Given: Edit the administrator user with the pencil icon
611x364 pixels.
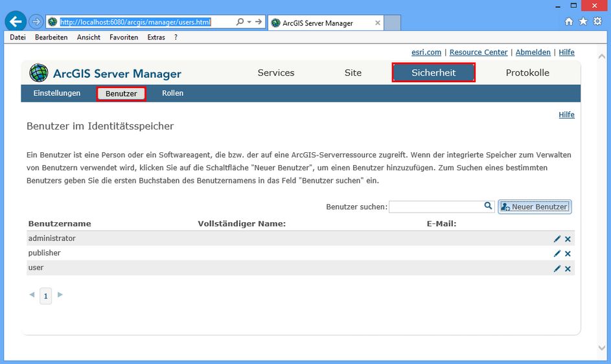Looking at the screenshot, I should coord(557,239).
